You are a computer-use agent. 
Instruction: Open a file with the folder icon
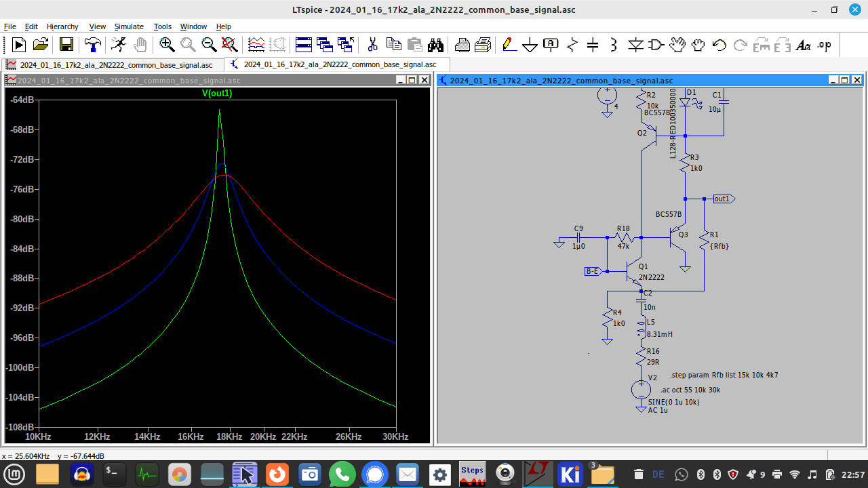pyautogui.click(x=41, y=45)
